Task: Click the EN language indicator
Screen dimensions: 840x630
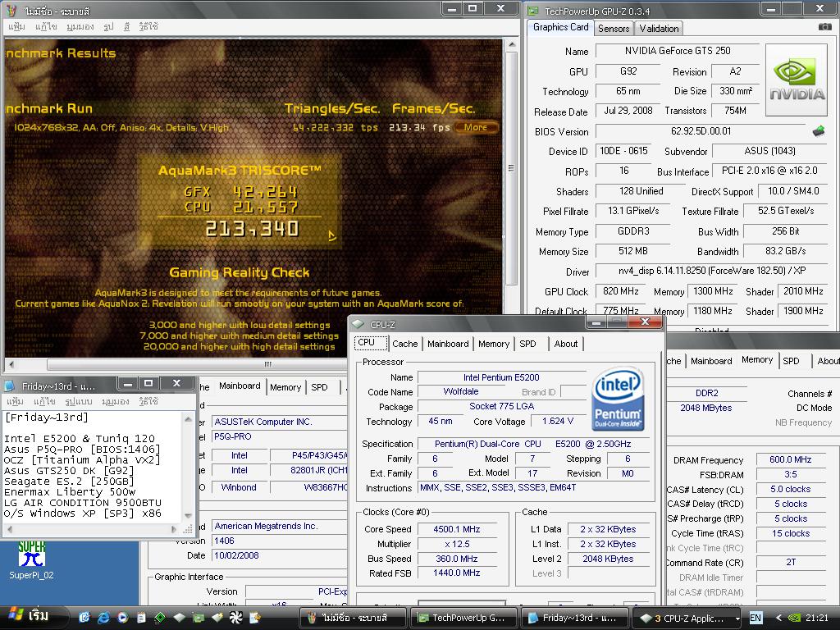Action: point(755,618)
